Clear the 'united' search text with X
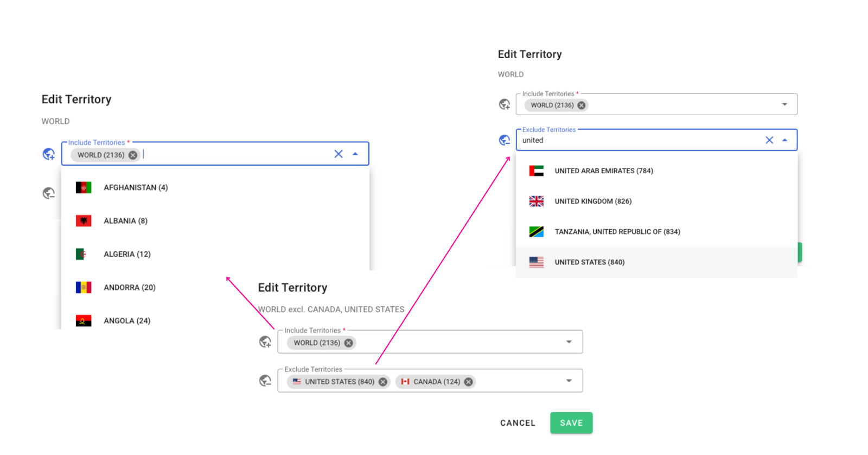 click(x=769, y=140)
